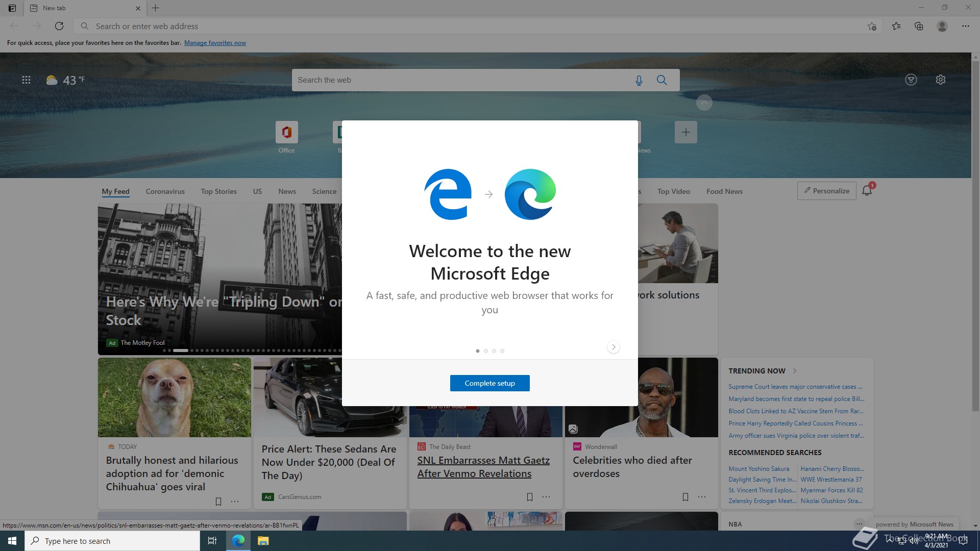
Task: Open Settings and more ellipsis menu
Action: point(966,26)
